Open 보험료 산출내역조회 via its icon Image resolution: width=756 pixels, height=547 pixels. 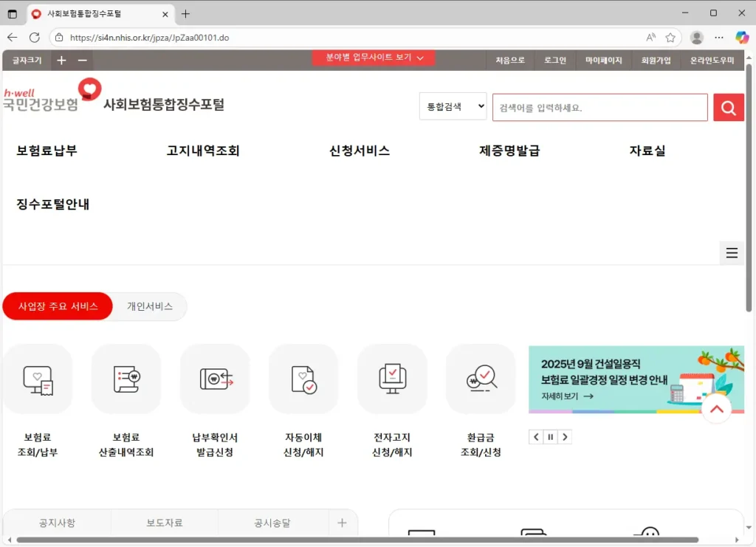(x=126, y=379)
